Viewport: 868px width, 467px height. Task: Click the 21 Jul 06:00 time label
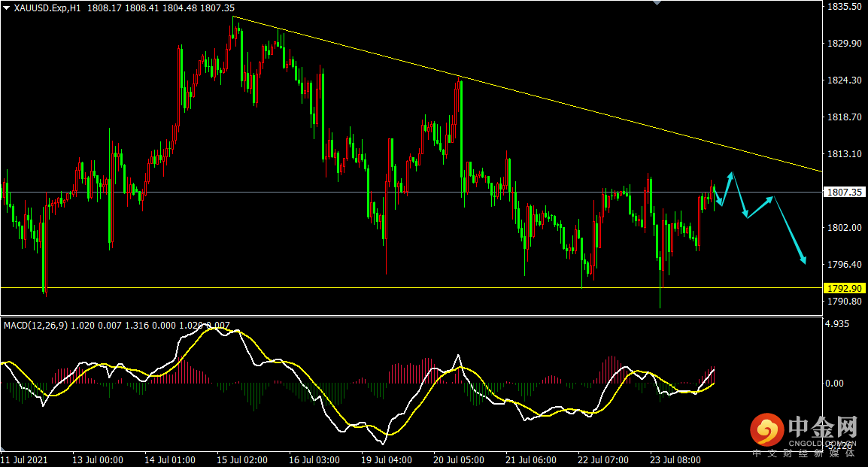[x=531, y=459]
